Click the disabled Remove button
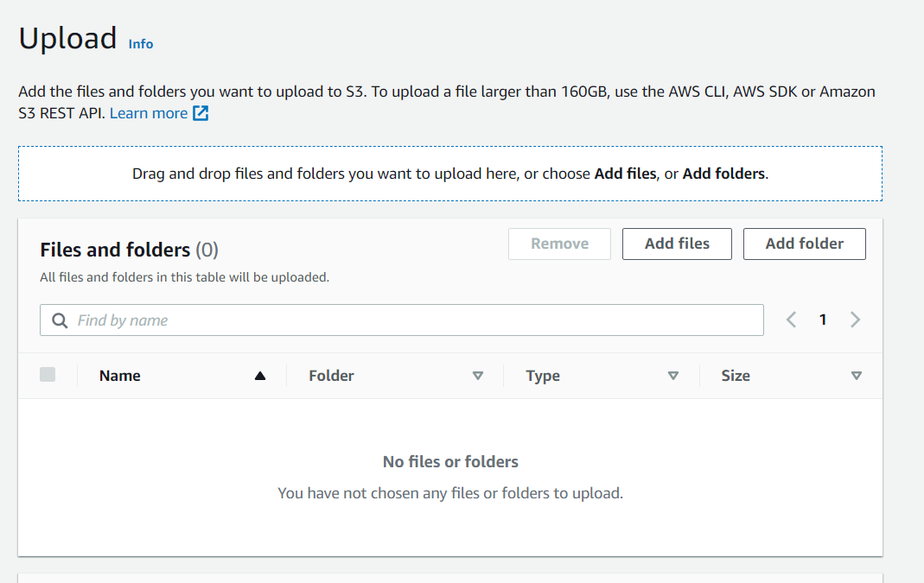 pos(559,244)
